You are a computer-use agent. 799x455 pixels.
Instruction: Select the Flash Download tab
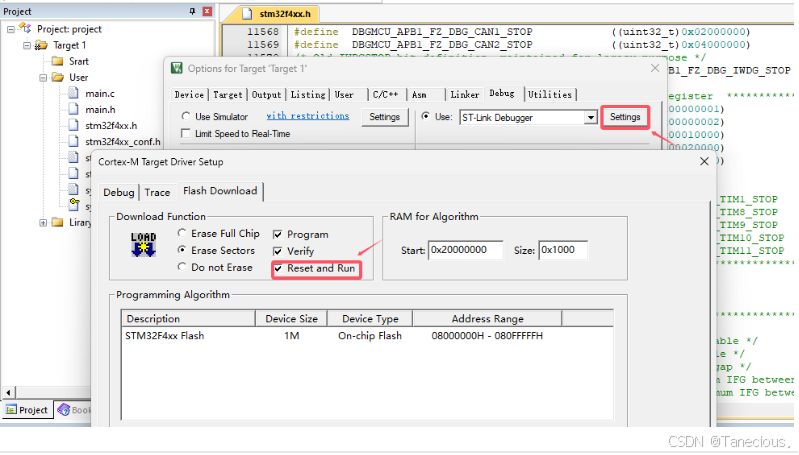coord(220,191)
